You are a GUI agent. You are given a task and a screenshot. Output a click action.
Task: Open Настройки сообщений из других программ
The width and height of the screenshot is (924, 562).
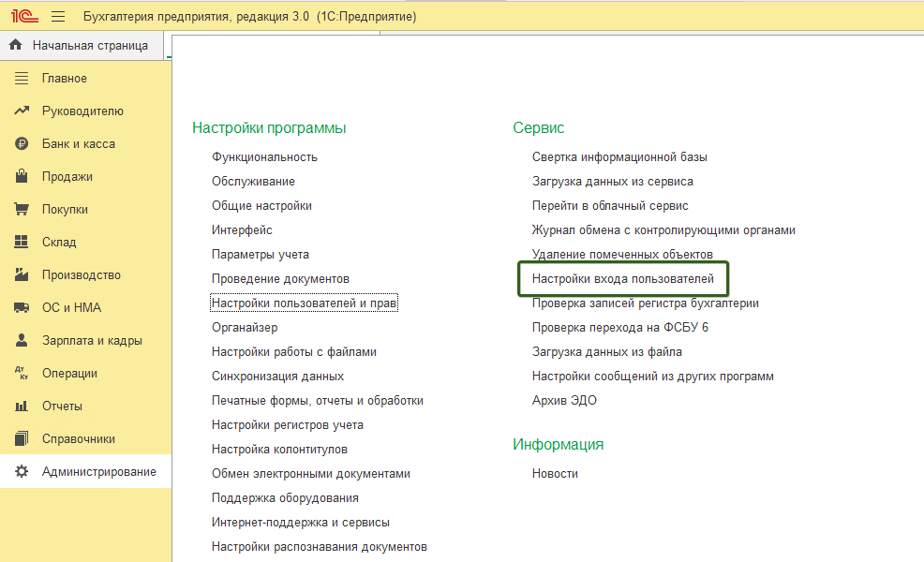click(x=653, y=376)
